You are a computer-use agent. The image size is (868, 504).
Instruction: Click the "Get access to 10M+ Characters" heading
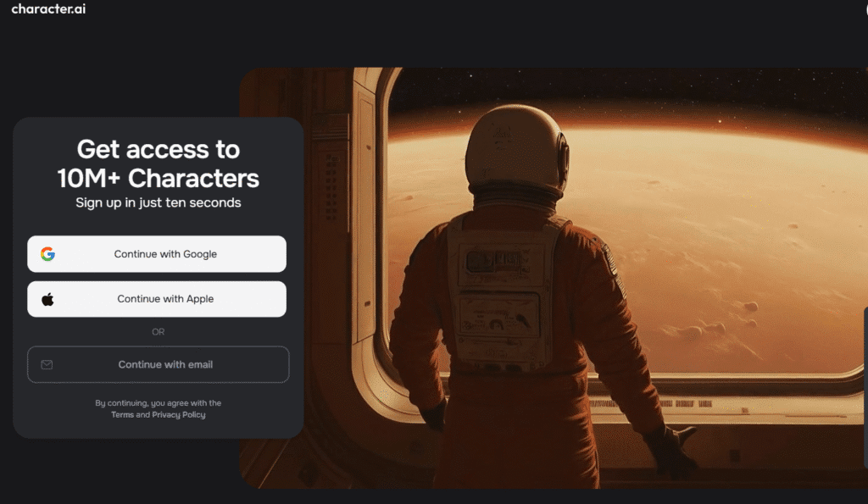click(159, 163)
